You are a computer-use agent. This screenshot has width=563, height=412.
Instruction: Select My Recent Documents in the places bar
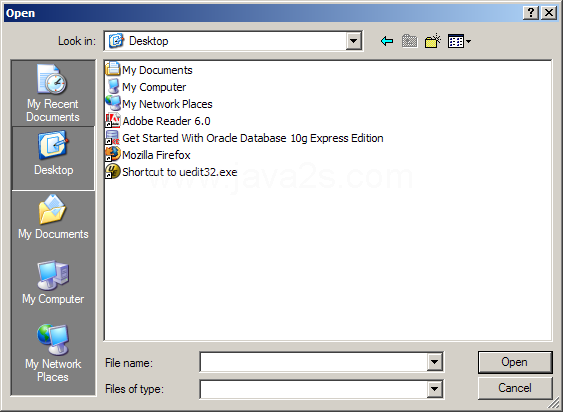53,93
